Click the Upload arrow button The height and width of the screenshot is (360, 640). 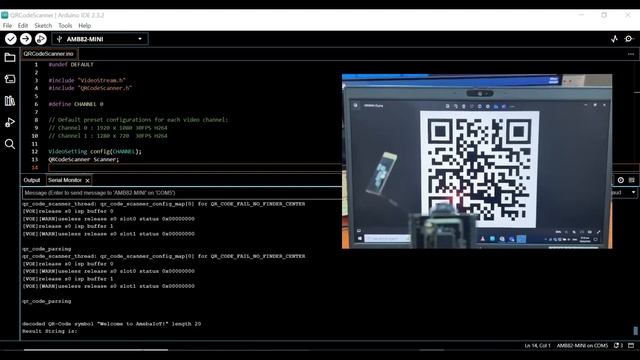26,39
